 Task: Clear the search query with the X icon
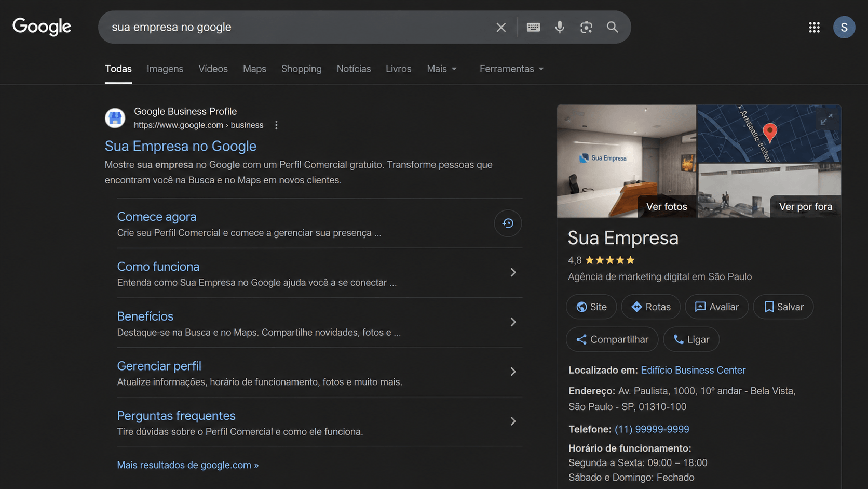click(x=501, y=27)
